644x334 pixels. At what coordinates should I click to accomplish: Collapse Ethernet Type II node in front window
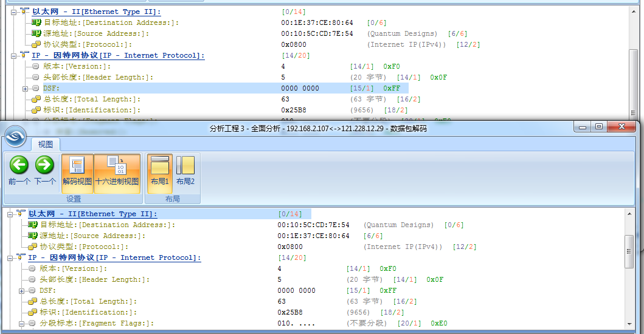pyautogui.click(x=10, y=214)
